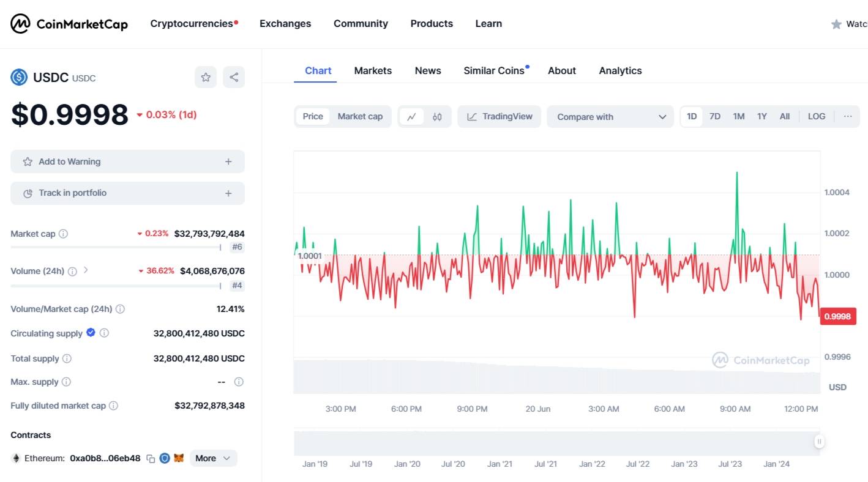
Task: Click the chart timeline range handle
Action: (x=819, y=441)
